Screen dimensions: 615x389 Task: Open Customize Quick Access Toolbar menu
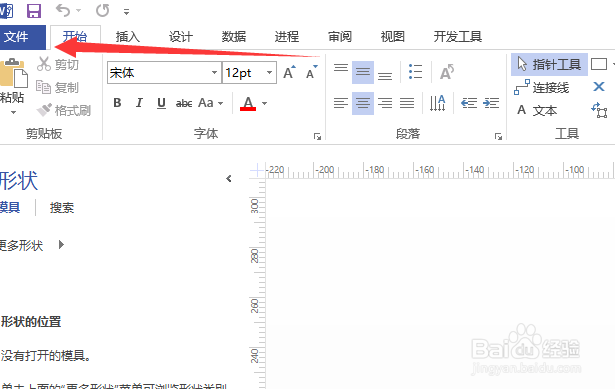pyautogui.click(x=126, y=12)
